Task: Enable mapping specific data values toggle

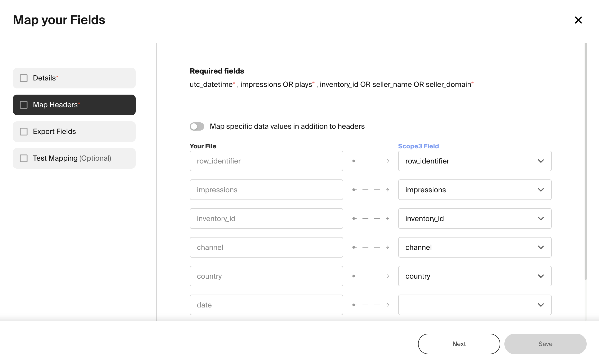Action: pyautogui.click(x=197, y=126)
